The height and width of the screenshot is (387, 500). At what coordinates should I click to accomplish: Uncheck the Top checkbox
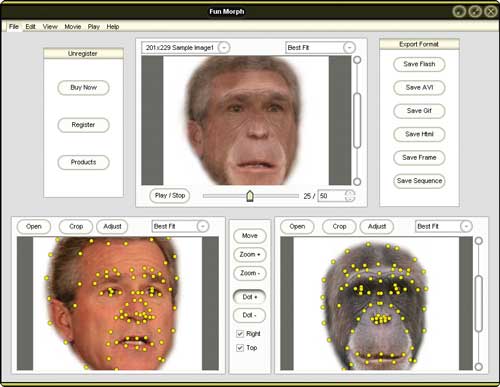click(240, 348)
